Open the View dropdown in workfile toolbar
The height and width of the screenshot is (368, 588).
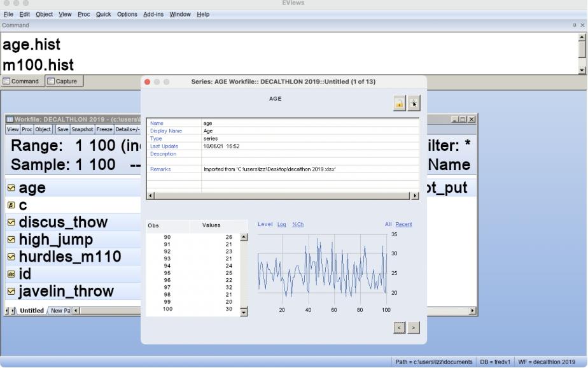pyautogui.click(x=13, y=129)
